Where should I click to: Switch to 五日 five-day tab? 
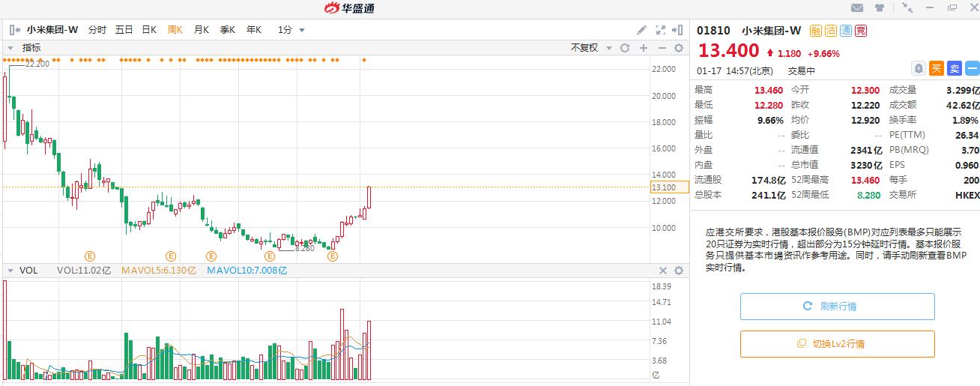pyautogui.click(x=124, y=30)
